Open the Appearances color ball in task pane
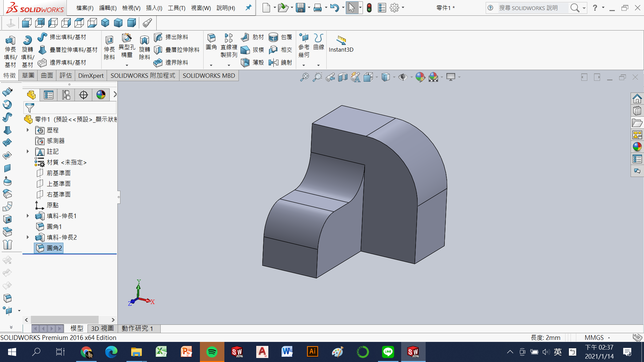The height and width of the screenshot is (362, 644). point(637,146)
